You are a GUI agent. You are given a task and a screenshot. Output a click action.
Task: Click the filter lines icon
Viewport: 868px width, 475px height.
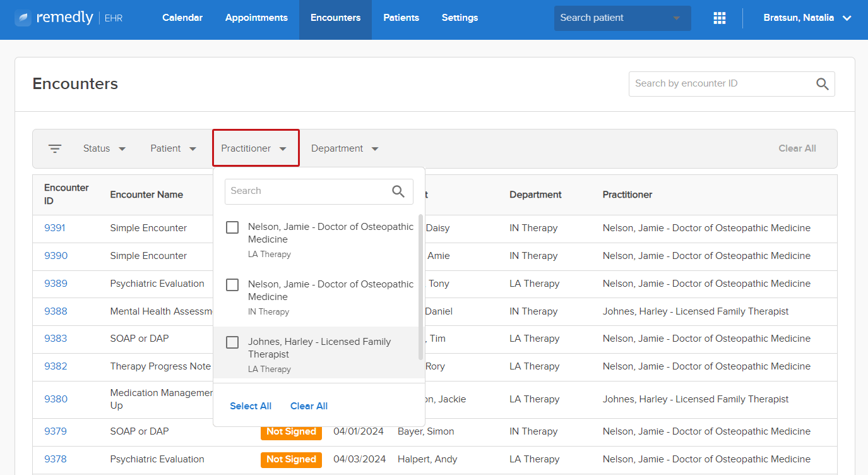[55, 148]
